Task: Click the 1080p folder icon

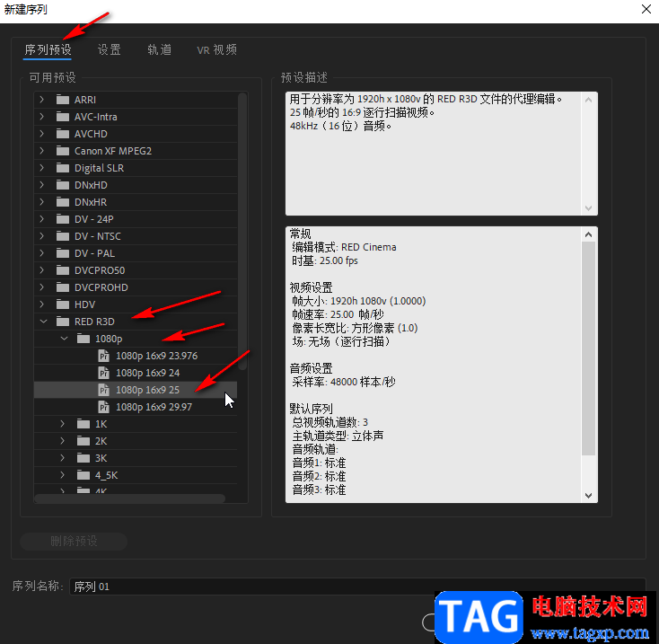Action: tap(83, 339)
